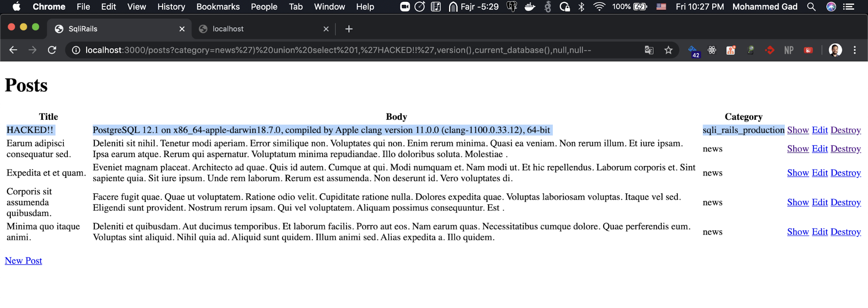Click the Translate page icon

click(649, 50)
